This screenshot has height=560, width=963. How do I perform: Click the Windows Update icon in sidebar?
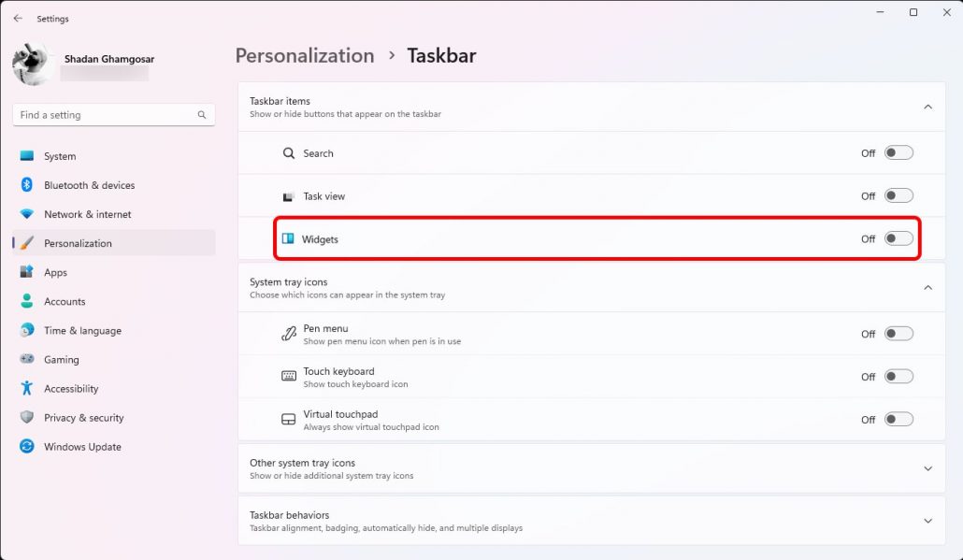[26, 447]
